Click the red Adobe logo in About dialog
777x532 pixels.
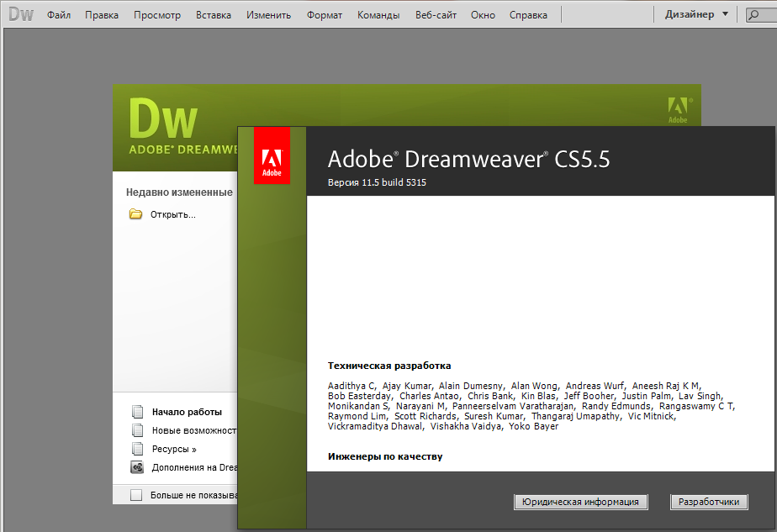pyautogui.click(x=272, y=155)
